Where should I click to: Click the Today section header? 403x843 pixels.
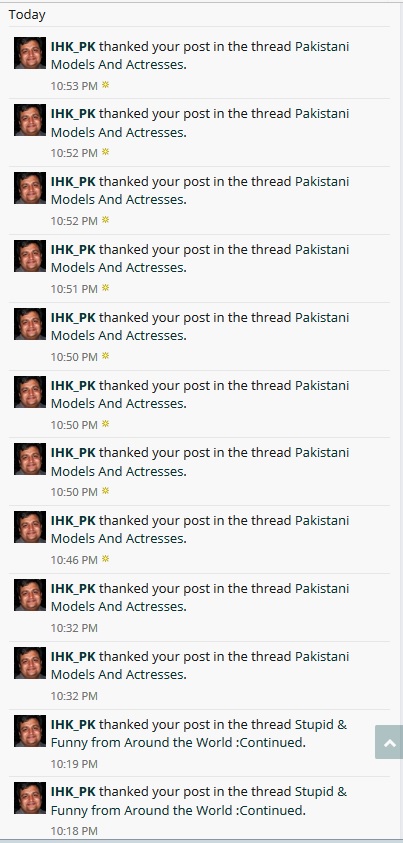tap(27, 15)
